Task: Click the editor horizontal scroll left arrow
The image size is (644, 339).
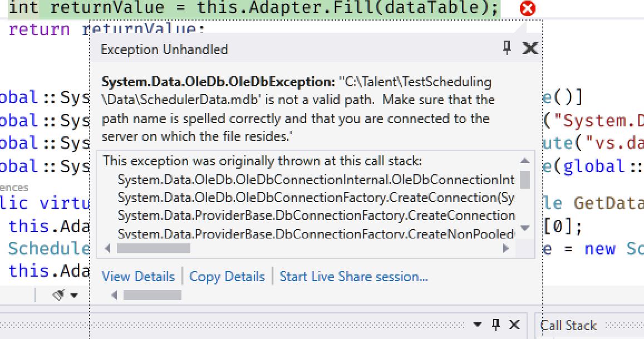Action: [115, 295]
